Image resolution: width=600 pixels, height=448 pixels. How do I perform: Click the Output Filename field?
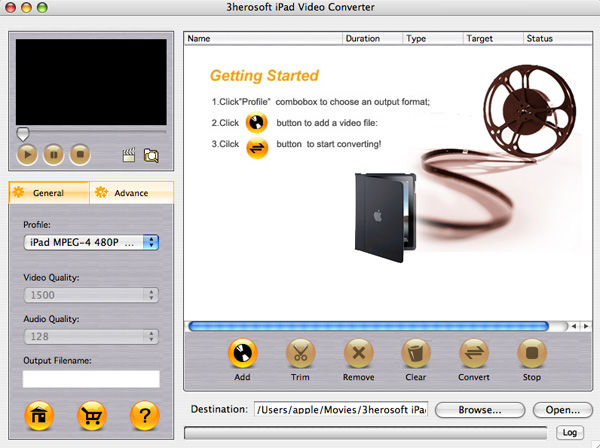tap(91, 379)
